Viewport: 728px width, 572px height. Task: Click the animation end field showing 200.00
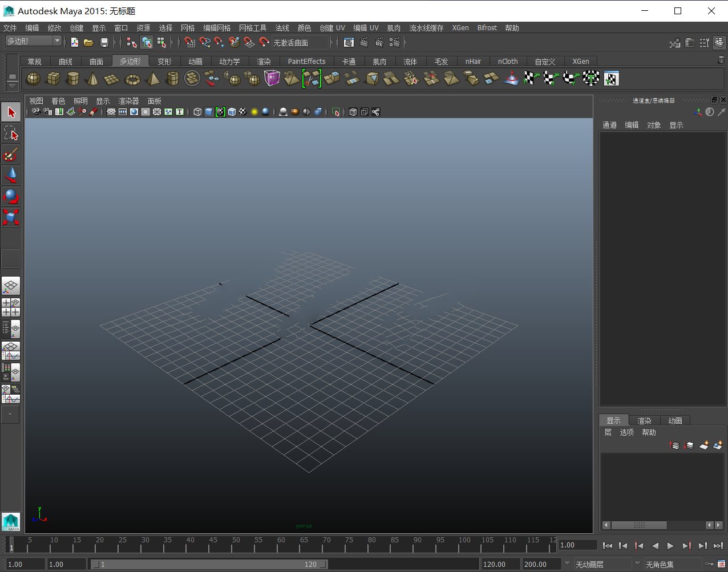(x=543, y=564)
